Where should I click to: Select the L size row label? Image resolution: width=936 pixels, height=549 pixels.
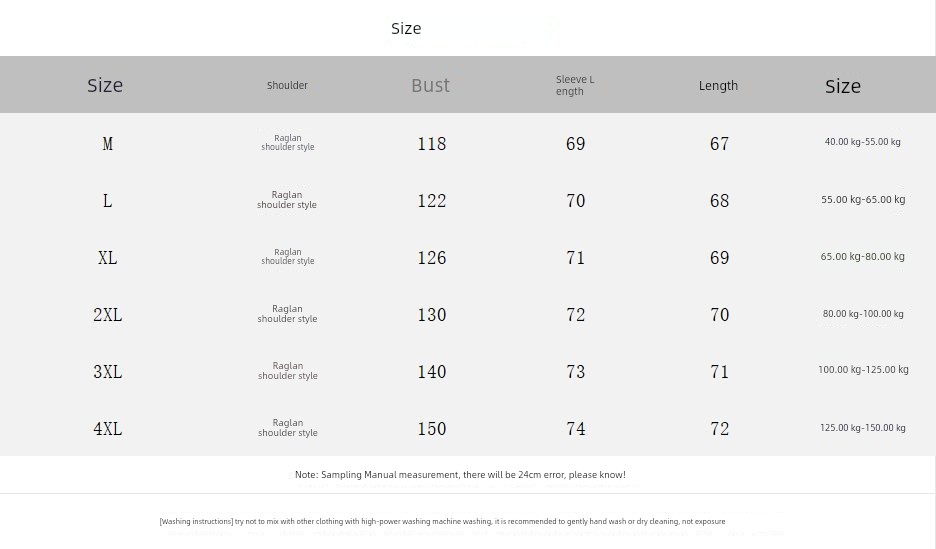pyautogui.click(x=107, y=201)
